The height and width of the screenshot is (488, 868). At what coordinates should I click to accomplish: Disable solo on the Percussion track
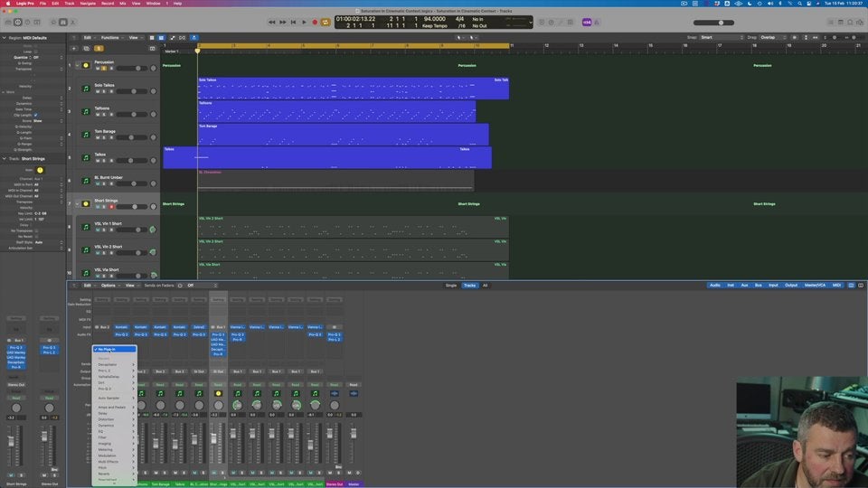104,69
